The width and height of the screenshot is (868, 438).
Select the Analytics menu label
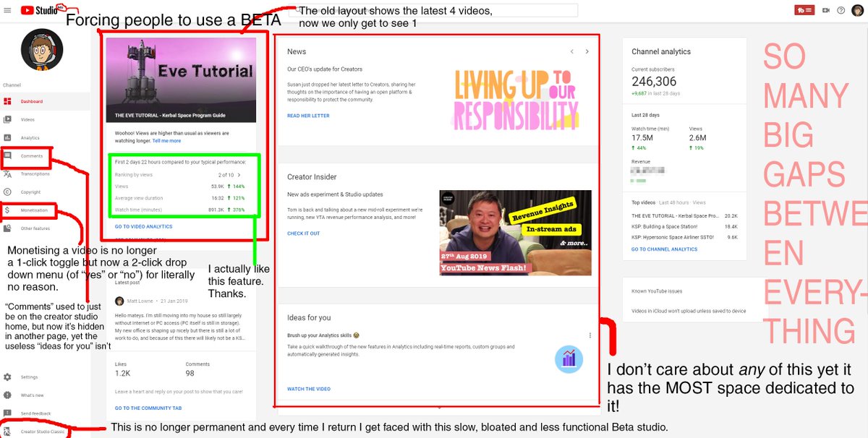(30, 138)
